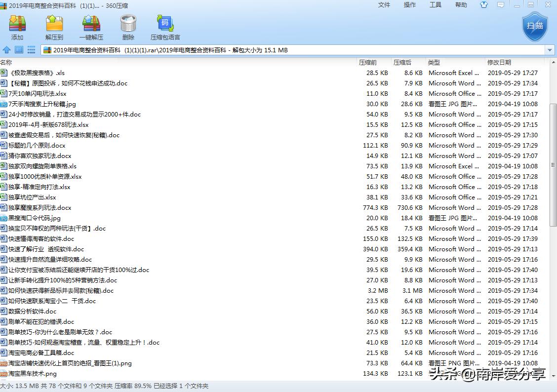Open the 帮助 menu

(461, 5)
